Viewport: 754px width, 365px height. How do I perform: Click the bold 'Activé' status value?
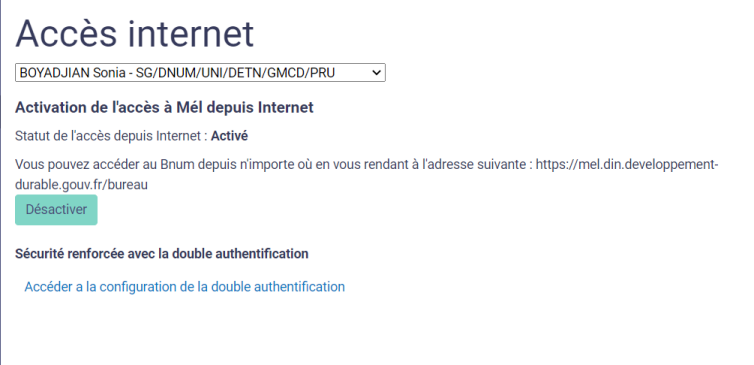[x=229, y=136]
